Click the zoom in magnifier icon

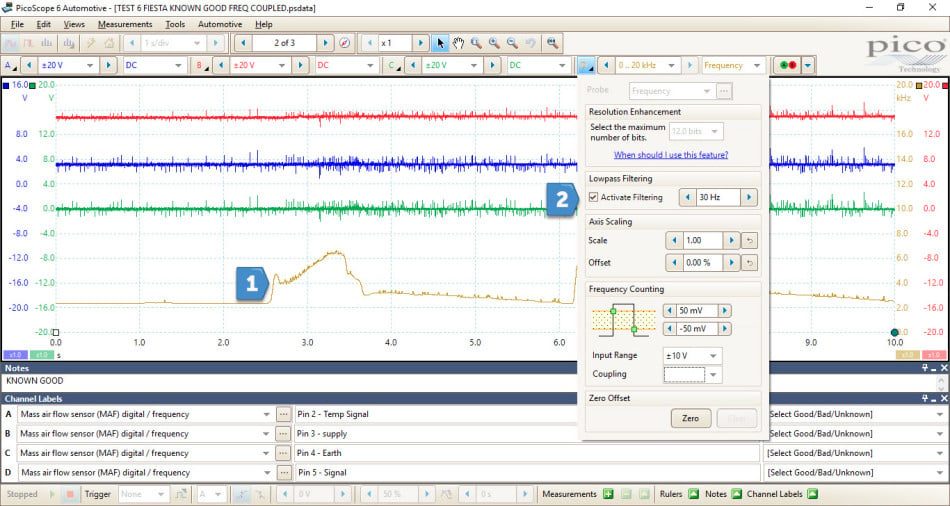pos(494,43)
